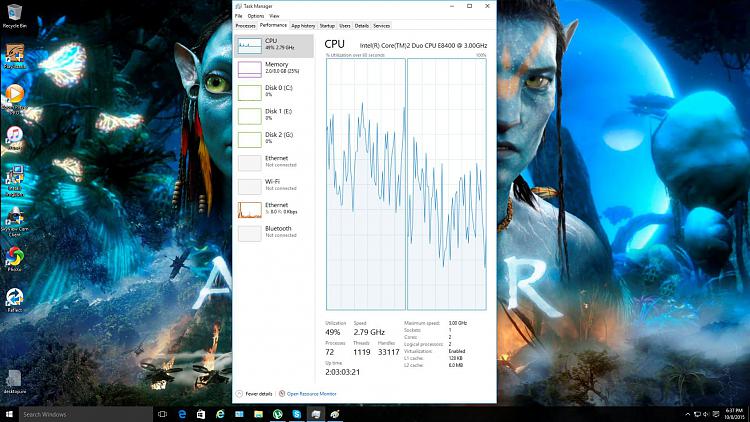Collapse with Fewer details button
Viewport: 750px width, 422px height.
[254, 394]
